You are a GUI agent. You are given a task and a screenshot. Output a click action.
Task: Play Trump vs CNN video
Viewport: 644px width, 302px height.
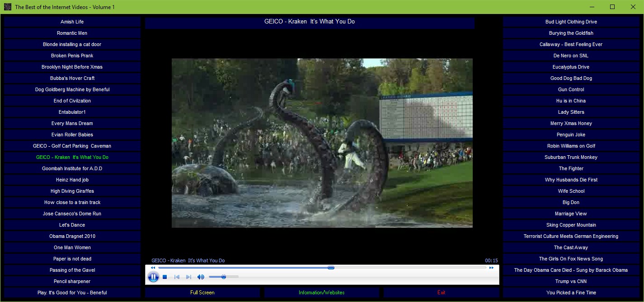571,281
